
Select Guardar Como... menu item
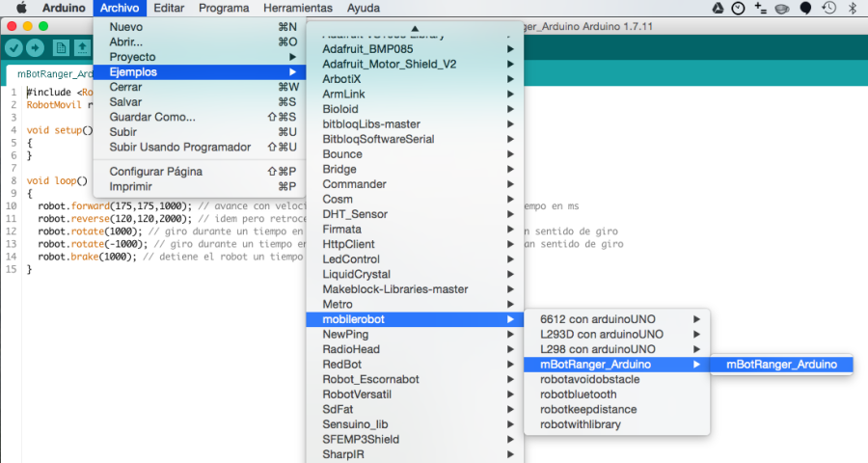pos(200,117)
